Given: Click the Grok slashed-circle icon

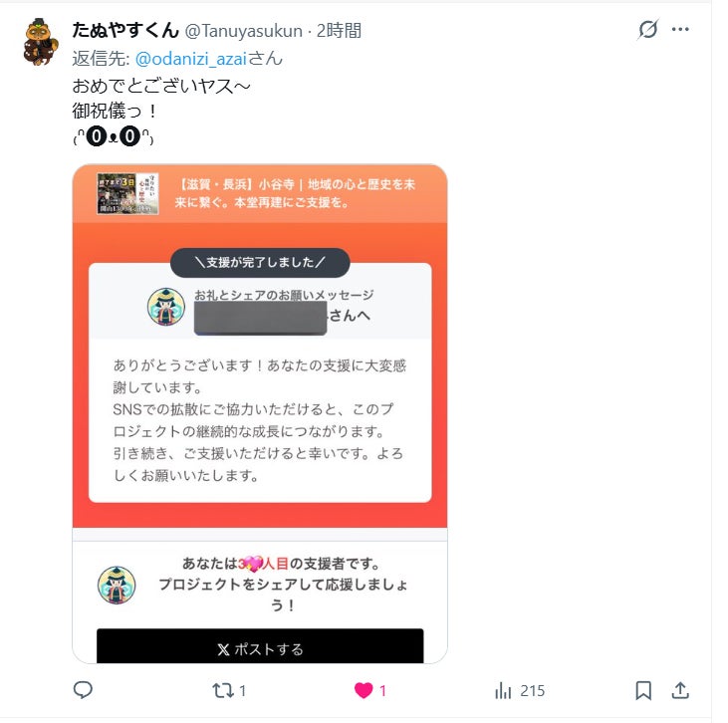Looking at the screenshot, I should (x=647, y=29).
